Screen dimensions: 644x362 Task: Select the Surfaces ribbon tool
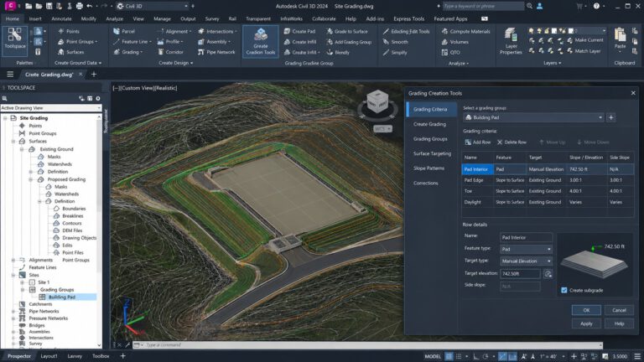pos(70,52)
